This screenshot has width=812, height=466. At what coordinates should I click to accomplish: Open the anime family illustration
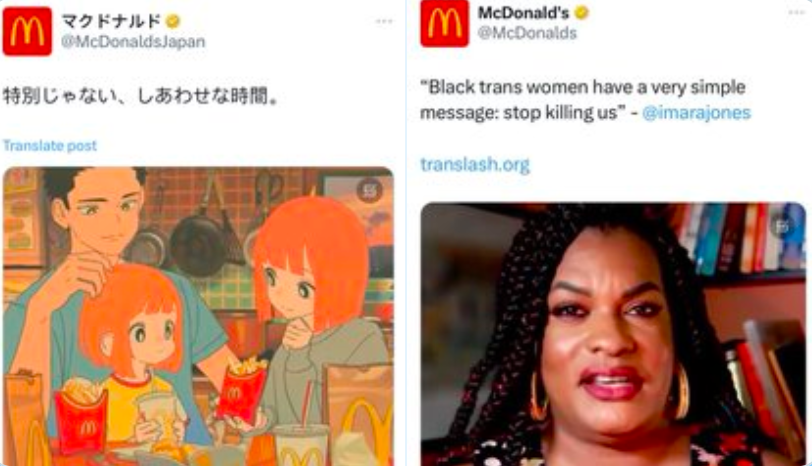point(198,316)
